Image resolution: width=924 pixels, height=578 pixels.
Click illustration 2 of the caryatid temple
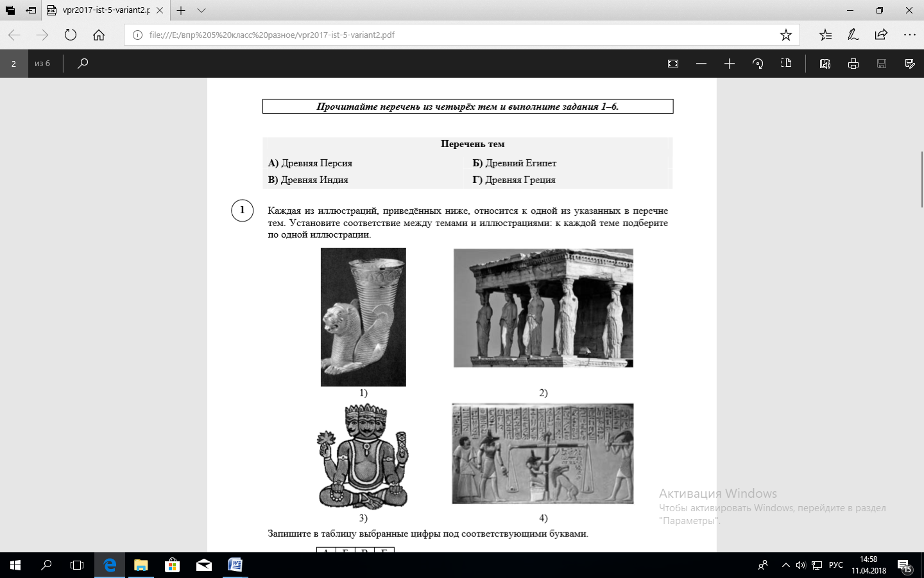point(543,308)
